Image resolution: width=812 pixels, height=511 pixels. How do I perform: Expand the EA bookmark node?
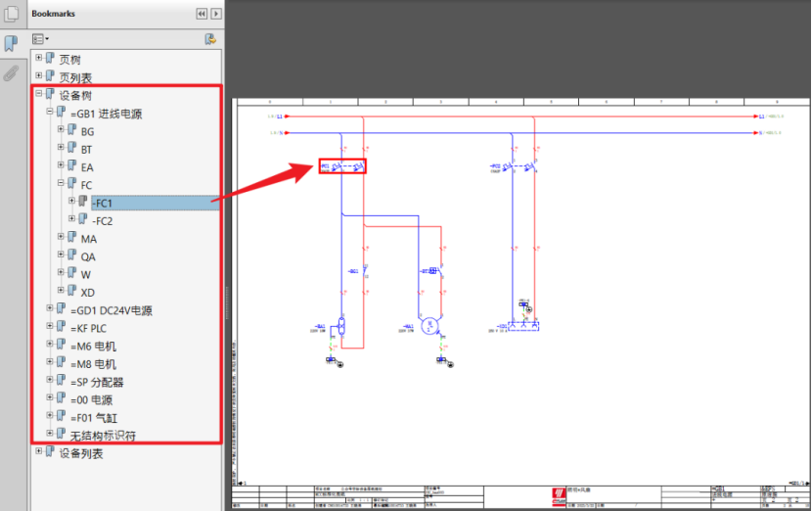pyautogui.click(x=61, y=164)
